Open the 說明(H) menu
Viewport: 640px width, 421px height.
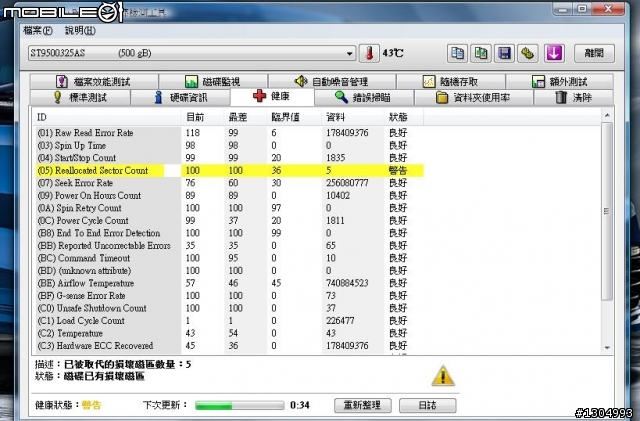pyautogui.click(x=80, y=31)
